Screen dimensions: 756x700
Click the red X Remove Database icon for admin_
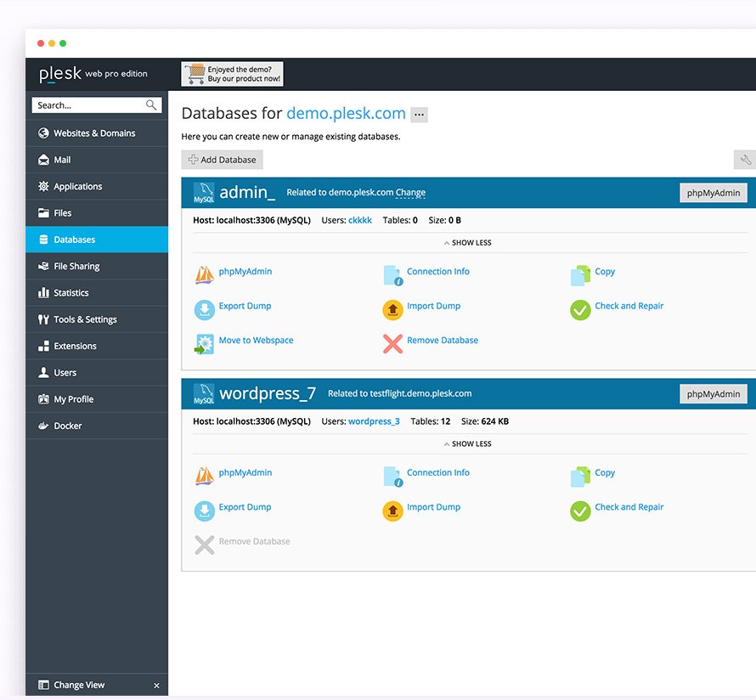click(392, 344)
